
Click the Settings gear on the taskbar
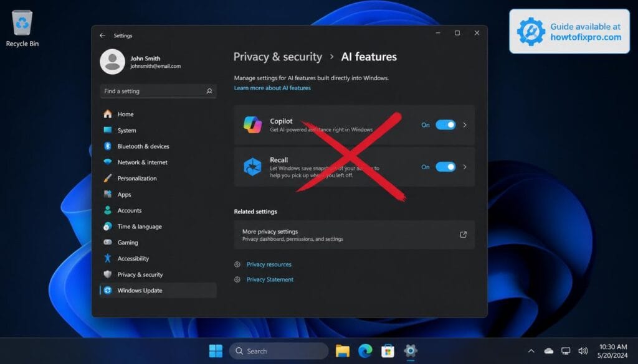click(410, 350)
